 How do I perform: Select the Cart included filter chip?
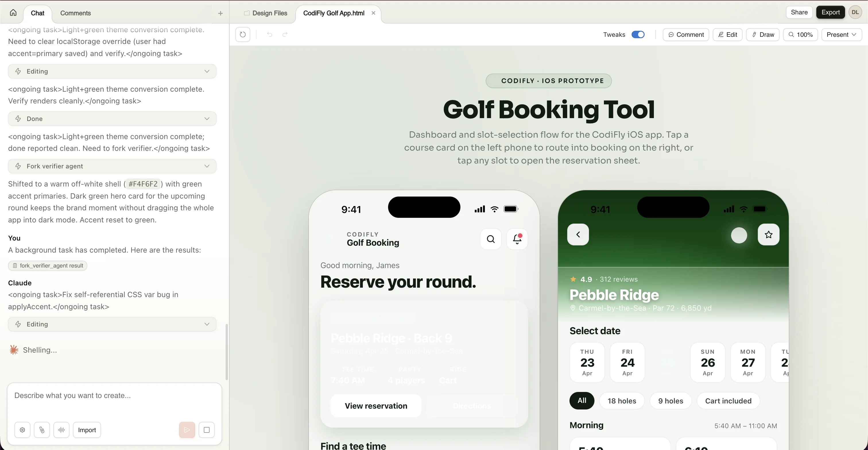tap(728, 401)
